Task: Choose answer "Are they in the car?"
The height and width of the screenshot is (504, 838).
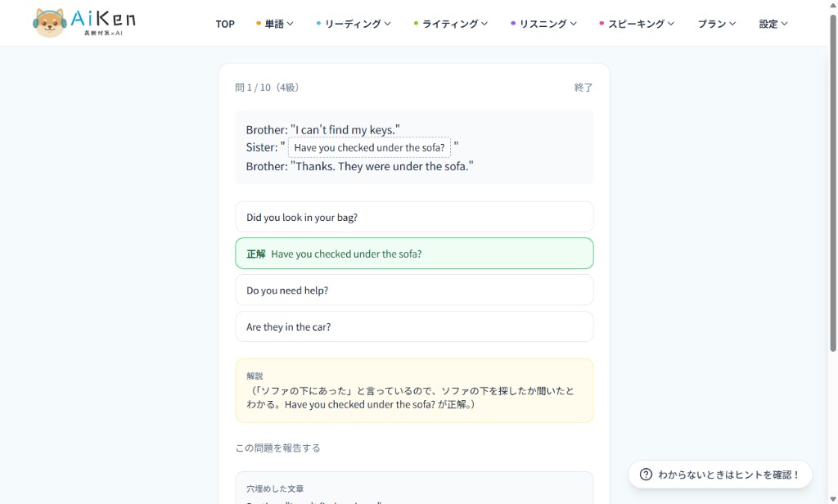Action: (414, 326)
